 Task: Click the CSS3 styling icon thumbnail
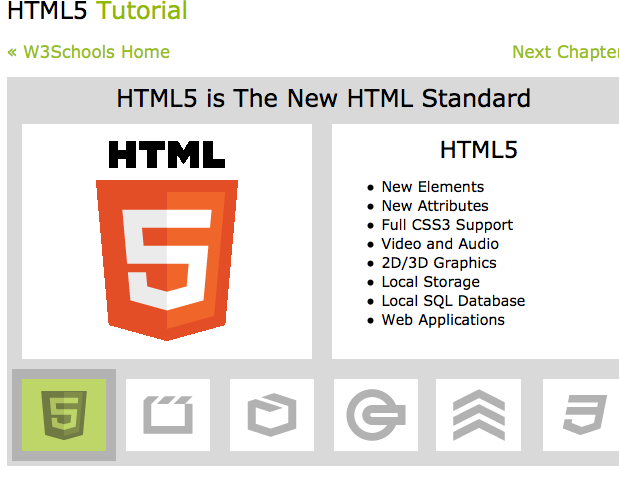coord(581,415)
